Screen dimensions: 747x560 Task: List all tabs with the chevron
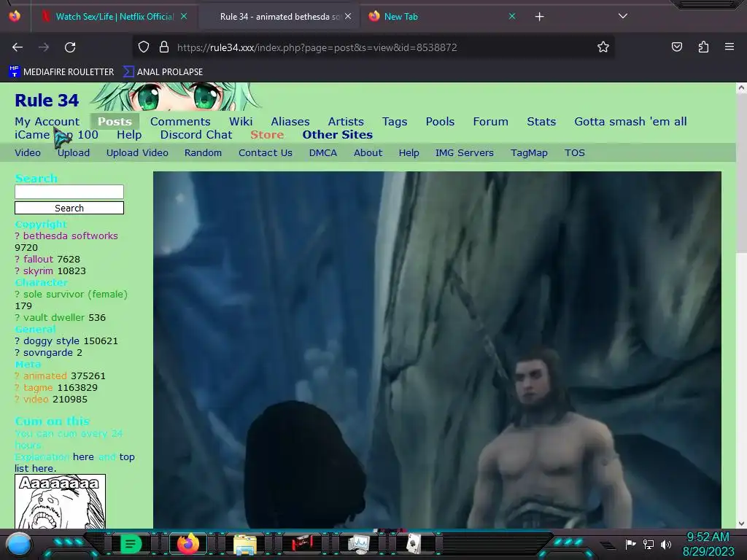point(623,16)
